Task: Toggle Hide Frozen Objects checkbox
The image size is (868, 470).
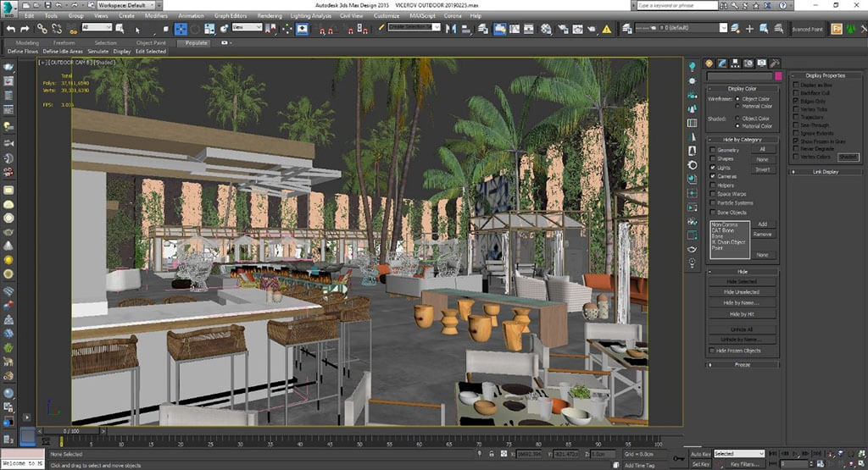Action: pos(713,351)
